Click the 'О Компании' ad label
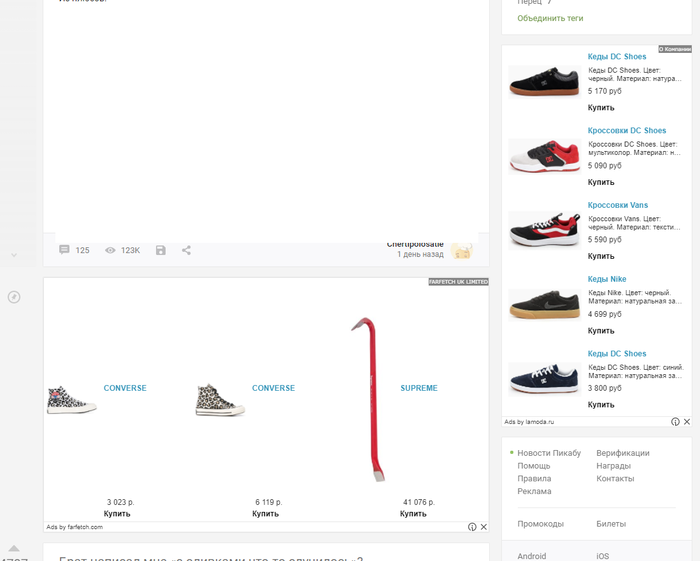The width and height of the screenshot is (700, 561). pyautogui.click(x=675, y=49)
